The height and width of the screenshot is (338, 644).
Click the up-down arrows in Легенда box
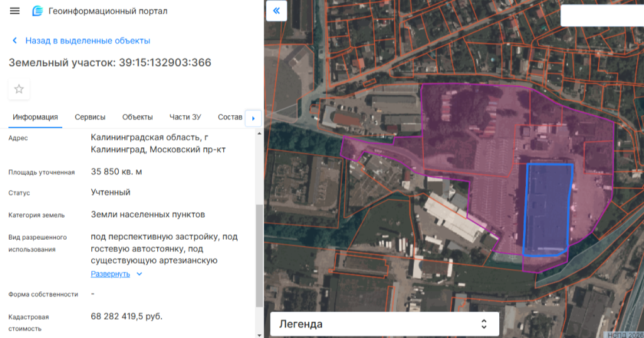point(484,324)
